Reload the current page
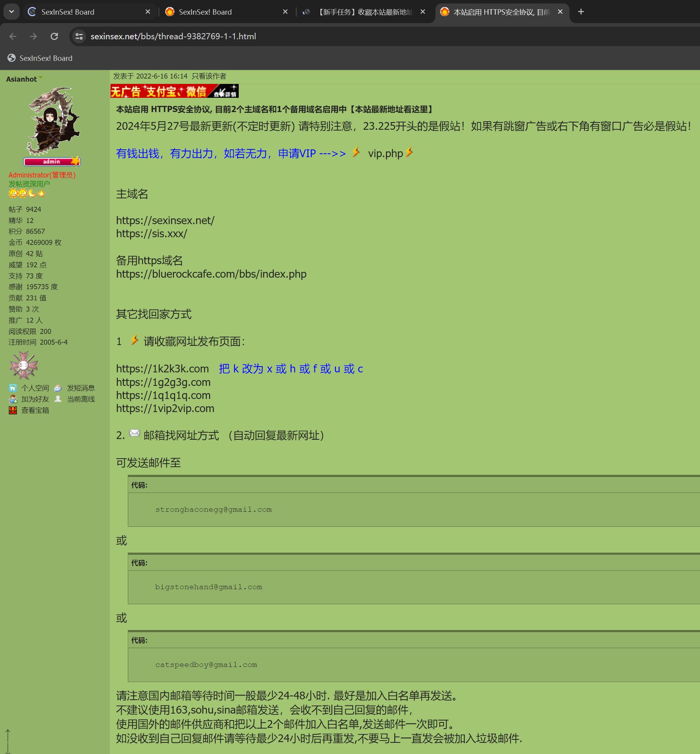The height and width of the screenshot is (754, 700). (54, 36)
